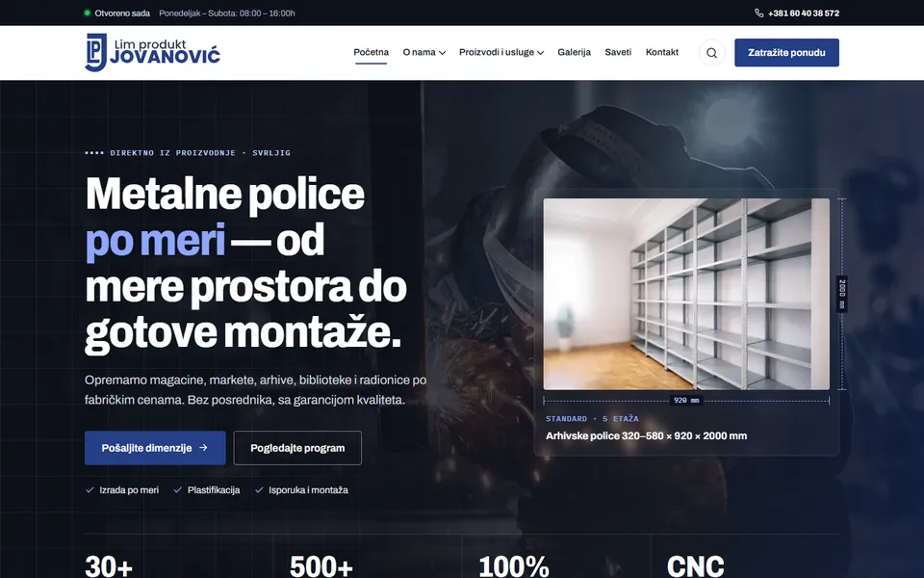Click the Lim produkt Jovanović logo

coord(153,52)
